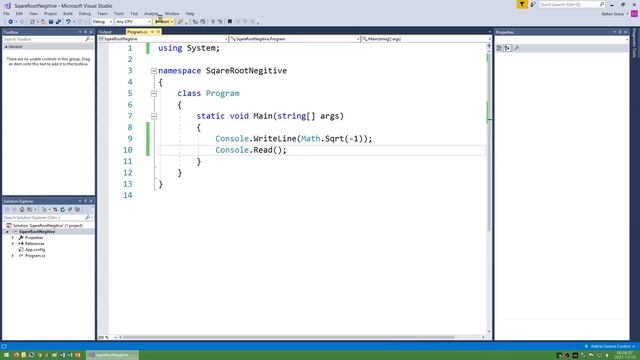Collapse the class Program code block
Image resolution: width=640 pixels, height=360 pixels.
coord(154,93)
